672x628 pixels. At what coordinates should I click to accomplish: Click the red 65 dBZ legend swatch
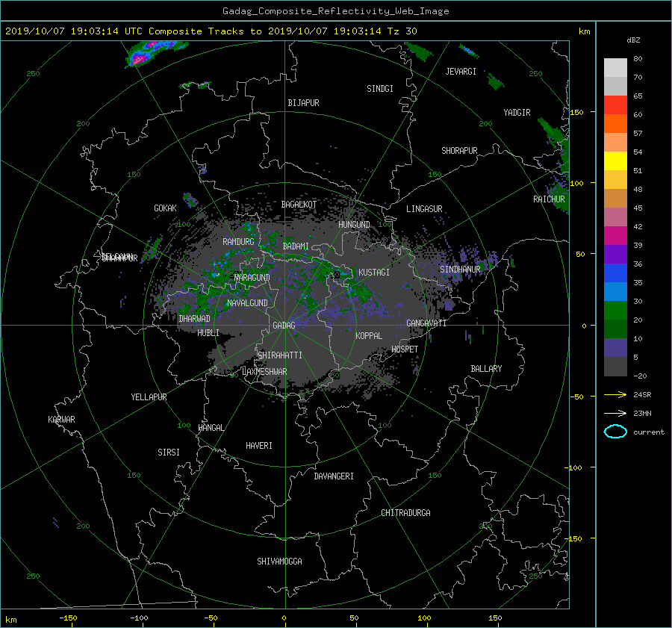615,105
